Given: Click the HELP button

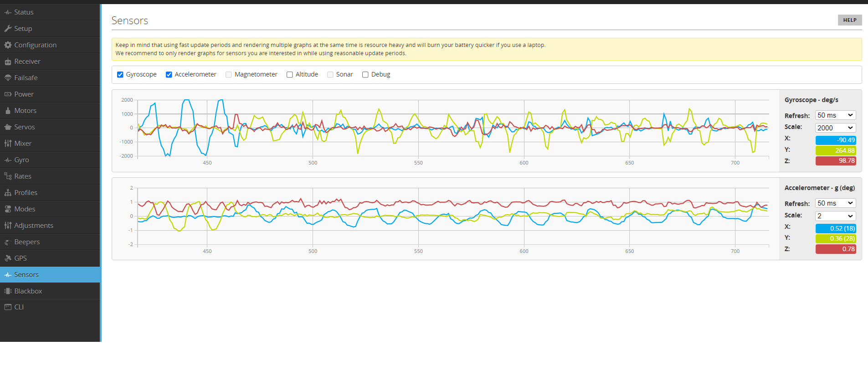Looking at the screenshot, I should click(x=849, y=20).
